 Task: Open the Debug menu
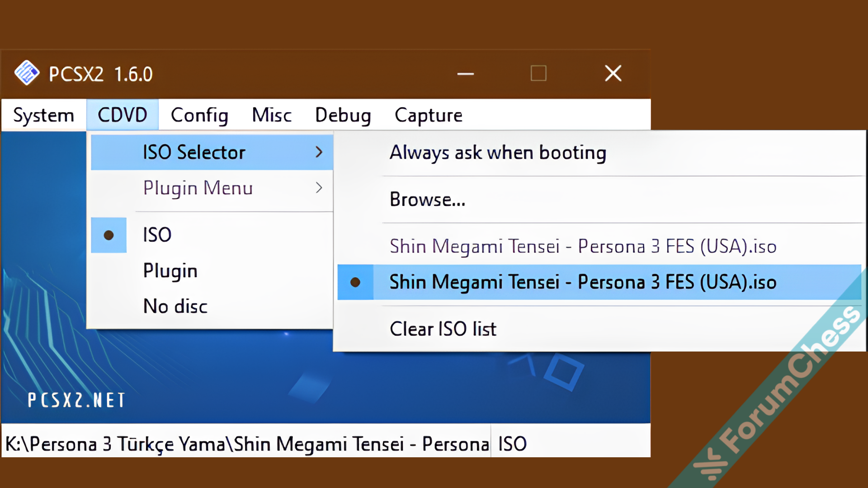click(x=343, y=115)
